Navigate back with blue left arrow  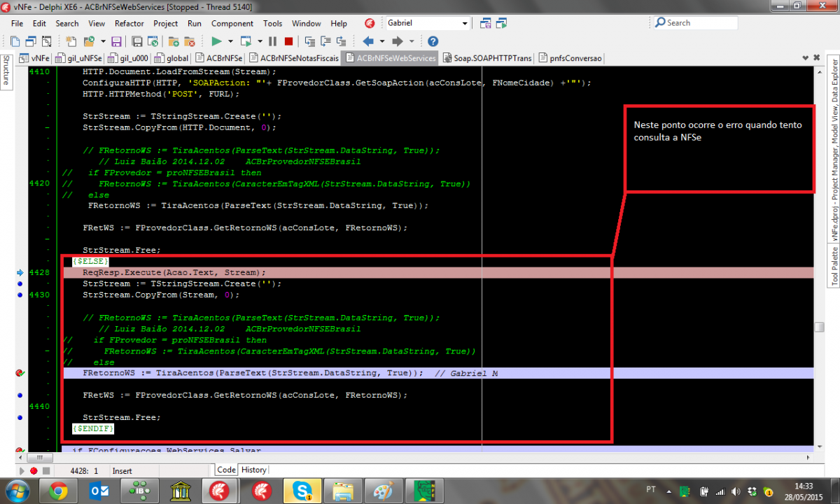[x=369, y=41]
